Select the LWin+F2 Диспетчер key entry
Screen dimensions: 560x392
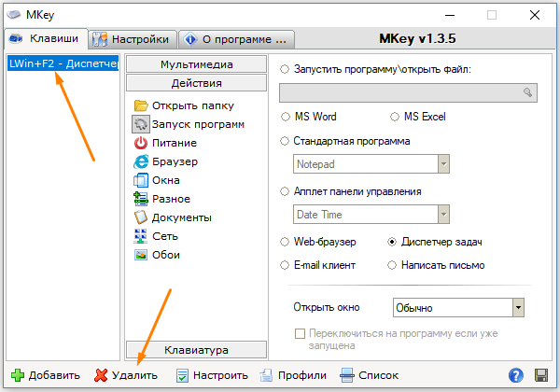63,63
